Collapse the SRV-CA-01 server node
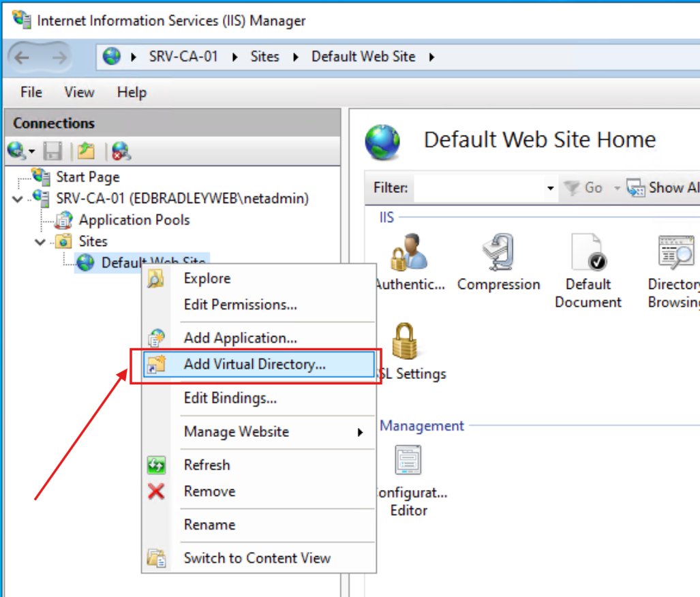 16,197
